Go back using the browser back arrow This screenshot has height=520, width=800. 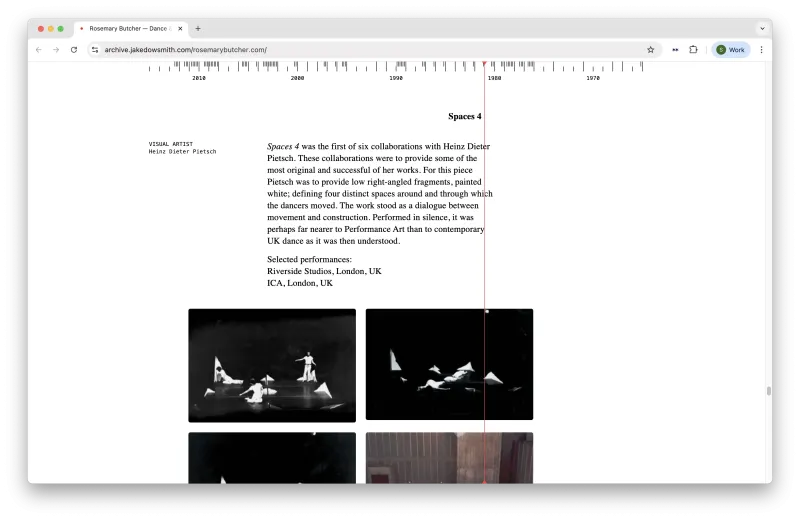39,49
